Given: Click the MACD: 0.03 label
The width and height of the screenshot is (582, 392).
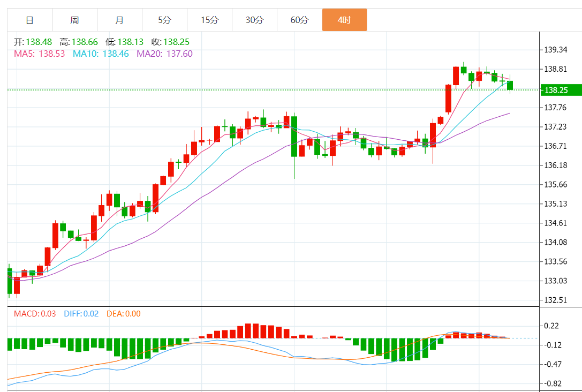Looking at the screenshot, I should point(35,314).
